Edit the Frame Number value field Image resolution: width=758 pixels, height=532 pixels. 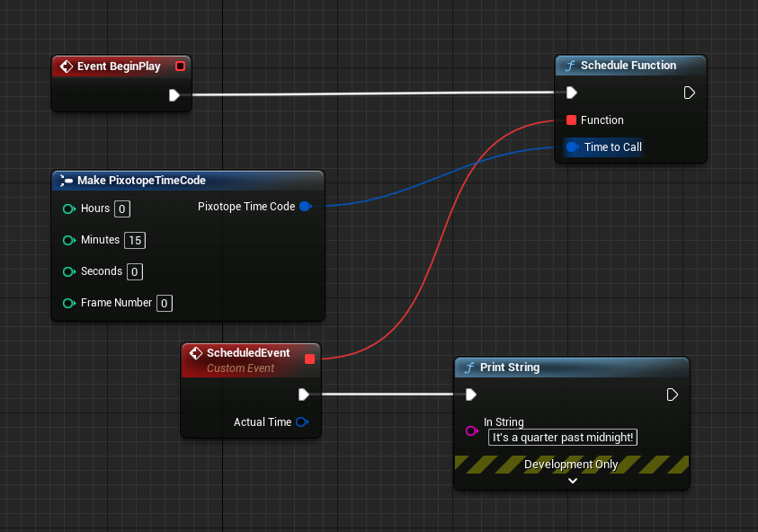(x=165, y=304)
